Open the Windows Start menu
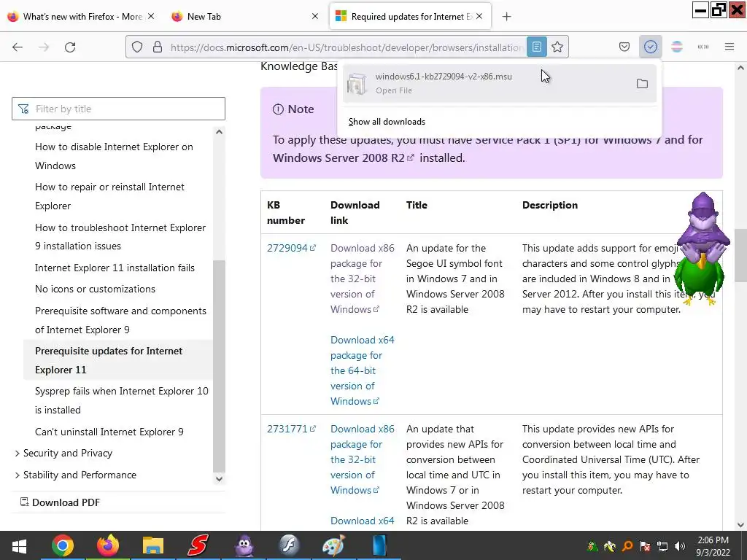 point(19,545)
